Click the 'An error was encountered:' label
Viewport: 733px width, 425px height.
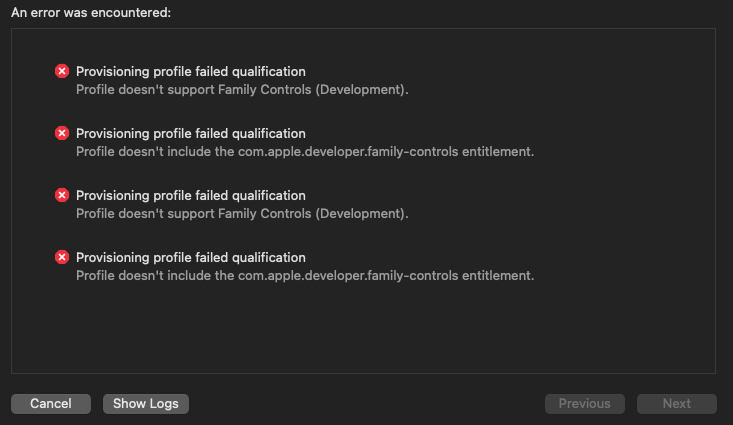tap(91, 13)
